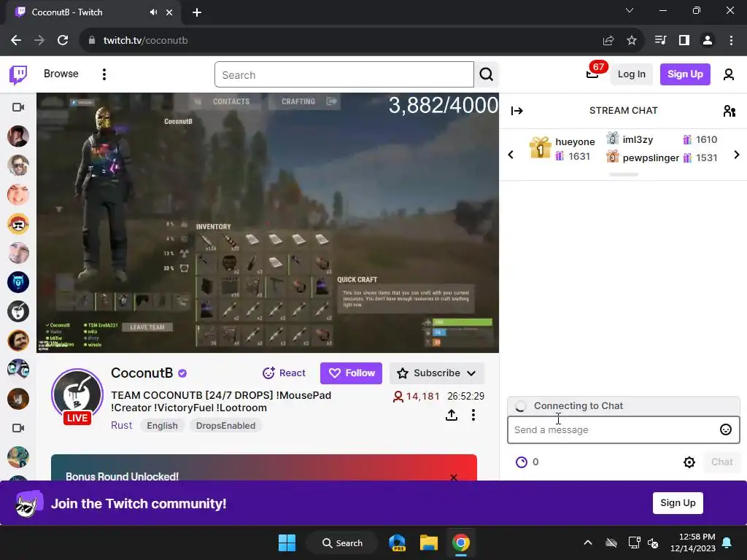Click the Twitch logo home icon

(18, 74)
